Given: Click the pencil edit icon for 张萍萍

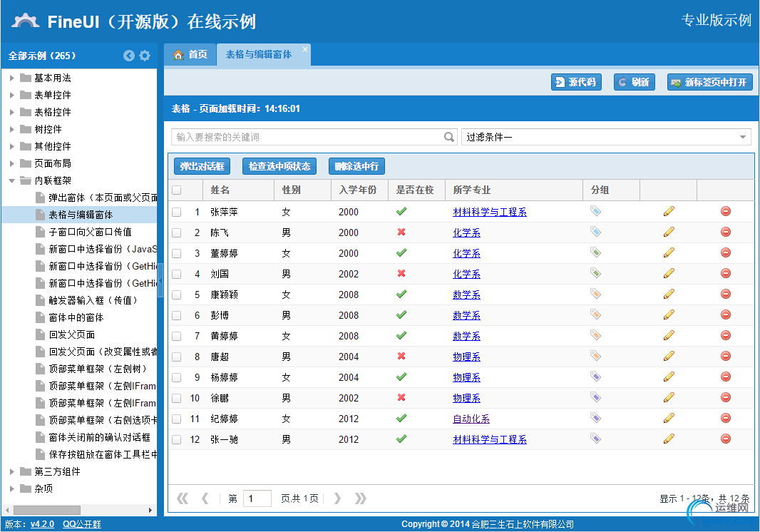Looking at the screenshot, I should click(668, 211).
